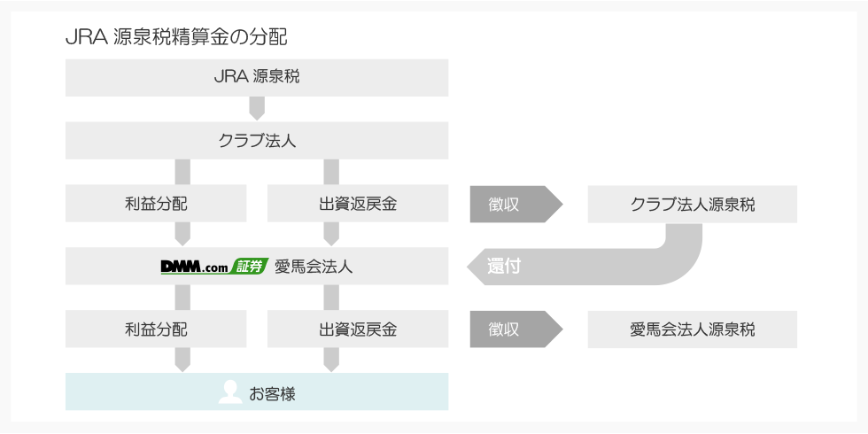The image size is (868, 434).
Task: Click 利益分配 box directly above お客様
Action: [156, 329]
